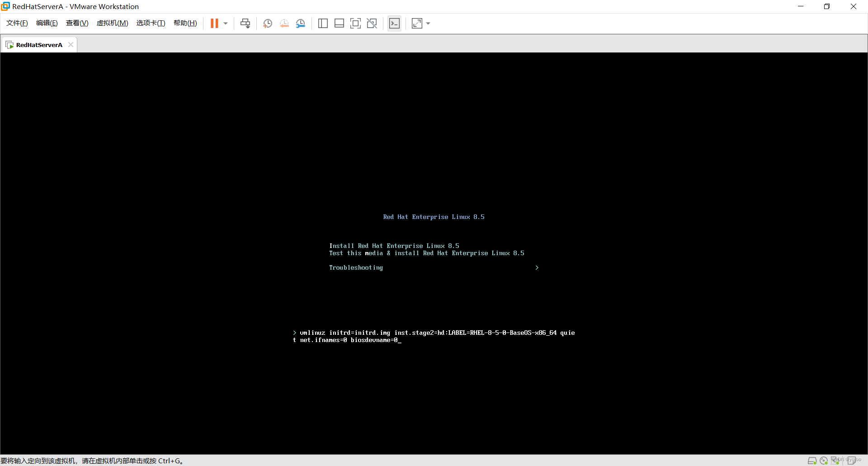Open the 虚拟机(M) menu
The image size is (868, 466).
[x=113, y=23]
